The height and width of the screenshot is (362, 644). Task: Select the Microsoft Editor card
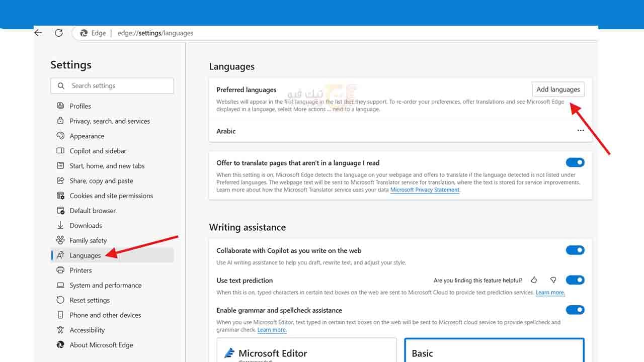306,350
